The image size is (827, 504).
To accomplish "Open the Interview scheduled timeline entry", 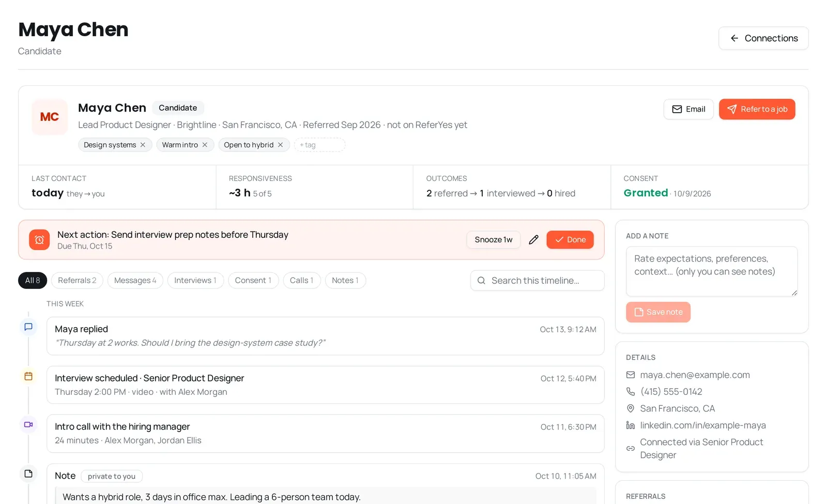I will coord(326,385).
